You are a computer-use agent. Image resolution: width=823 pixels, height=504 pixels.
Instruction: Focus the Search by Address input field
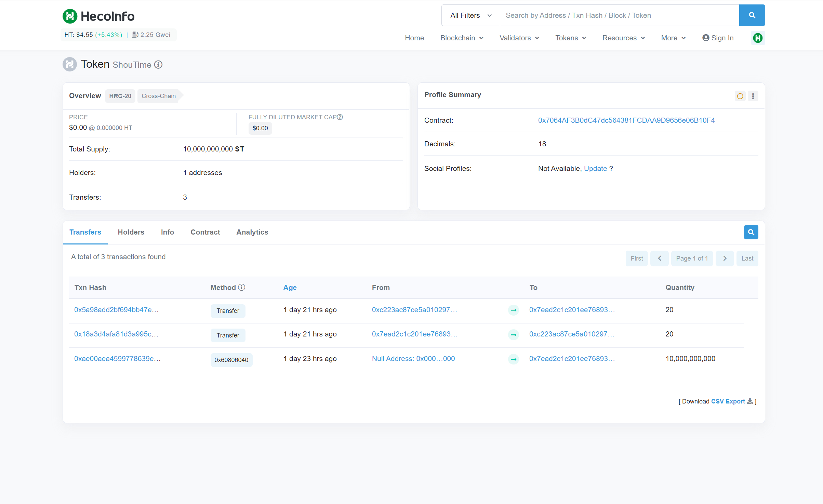pos(619,15)
